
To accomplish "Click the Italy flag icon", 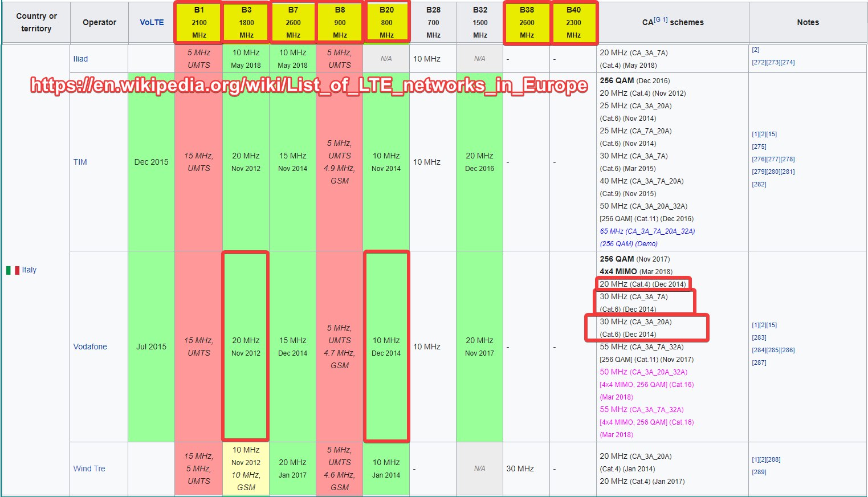I will 13,270.
